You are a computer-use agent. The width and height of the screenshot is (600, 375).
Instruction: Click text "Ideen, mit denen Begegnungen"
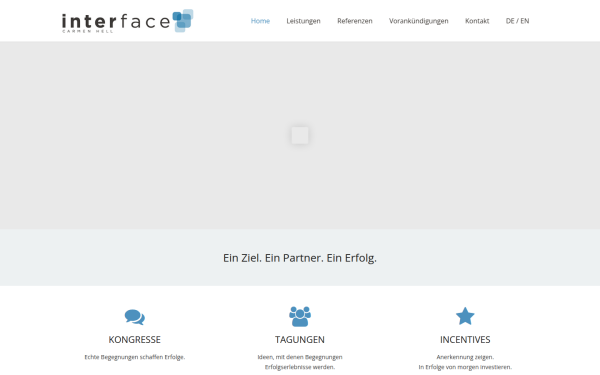(300, 357)
